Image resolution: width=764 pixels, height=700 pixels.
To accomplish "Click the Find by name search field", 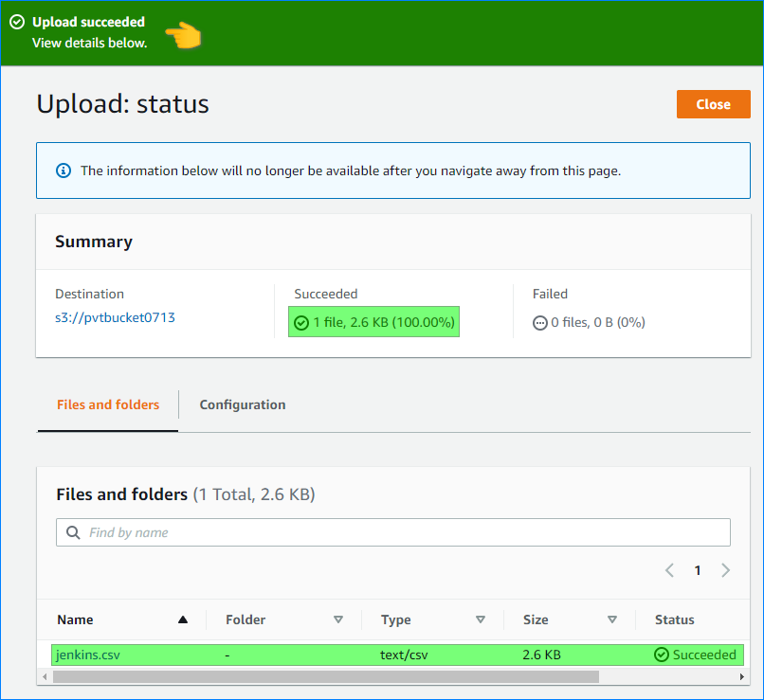I will (398, 532).
